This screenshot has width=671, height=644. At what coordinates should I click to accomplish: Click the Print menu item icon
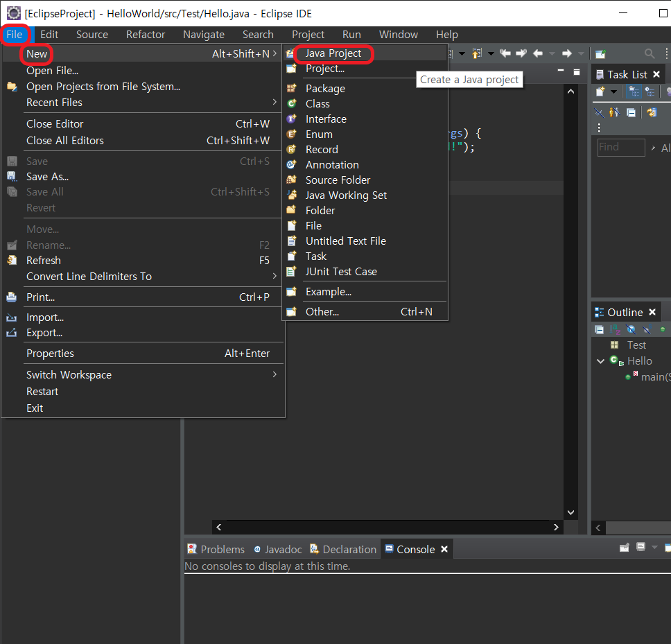pyautogui.click(x=12, y=297)
